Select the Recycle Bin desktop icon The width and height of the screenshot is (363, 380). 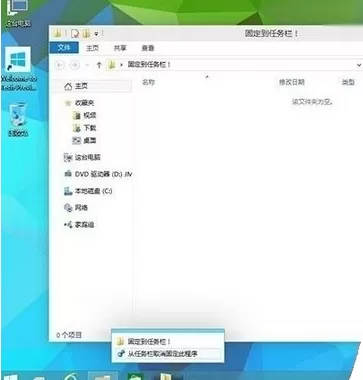pyautogui.click(x=18, y=120)
